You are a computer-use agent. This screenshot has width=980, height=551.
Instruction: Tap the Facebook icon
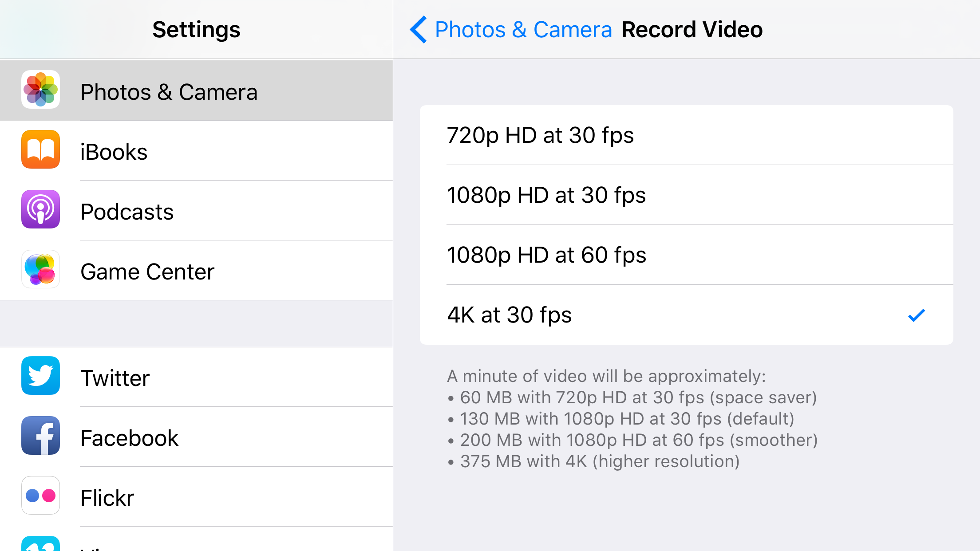pyautogui.click(x=40, y=436)
